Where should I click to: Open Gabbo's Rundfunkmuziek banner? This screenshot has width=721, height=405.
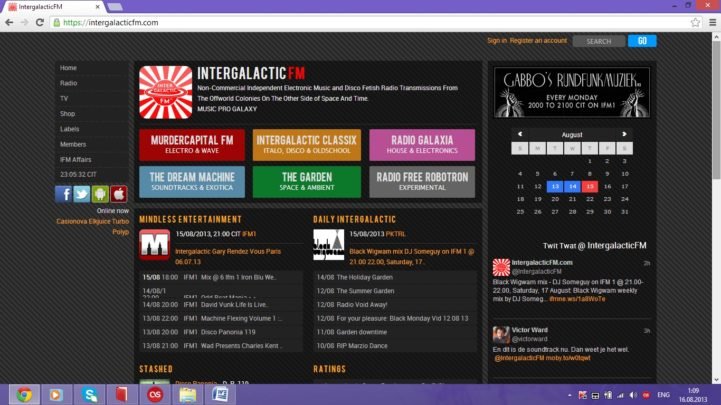pyautogui.click(x=572, y=92)
